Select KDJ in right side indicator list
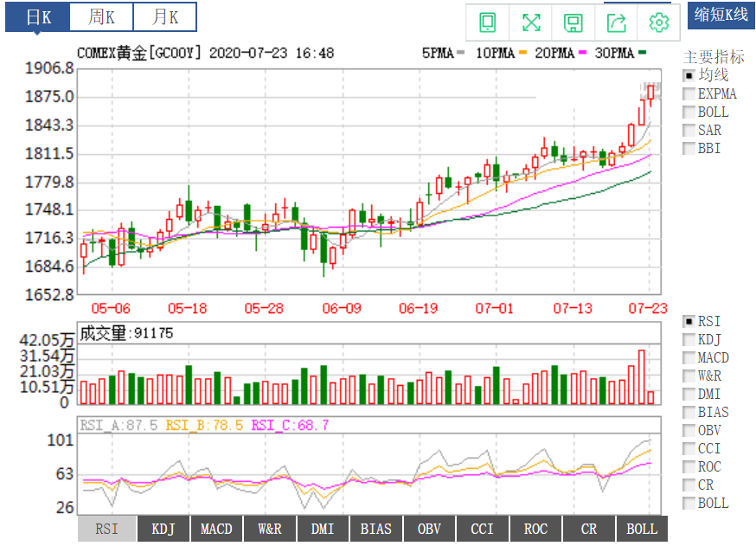The image size is (756, 546). (689, 340)
